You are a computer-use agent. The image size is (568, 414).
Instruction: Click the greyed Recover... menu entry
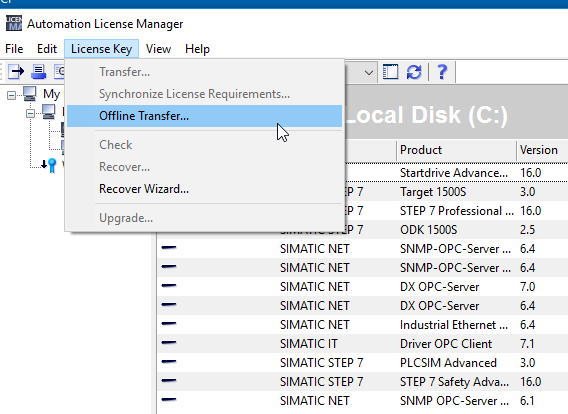point(204,167)
